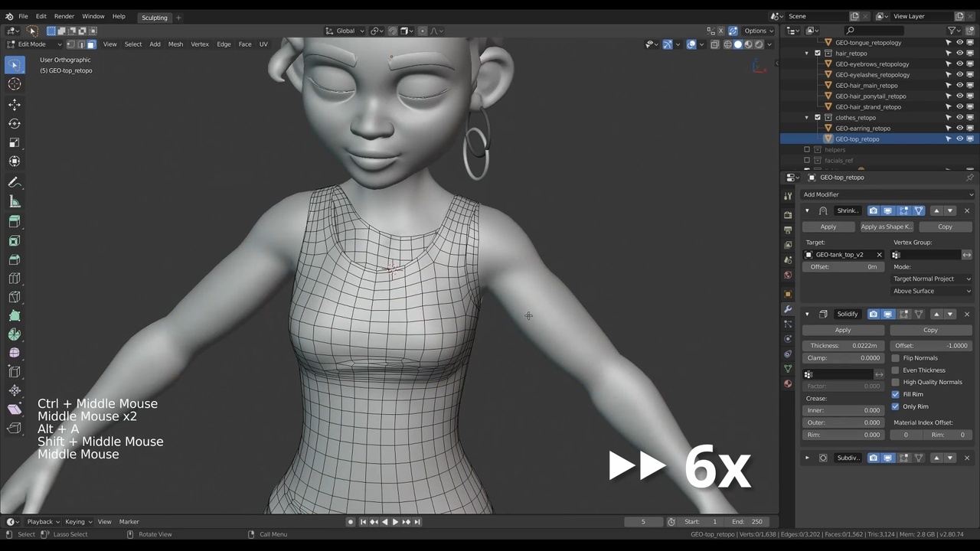980x551 pixels.
Task: Click the play animation button
Action: coord(395,522)
